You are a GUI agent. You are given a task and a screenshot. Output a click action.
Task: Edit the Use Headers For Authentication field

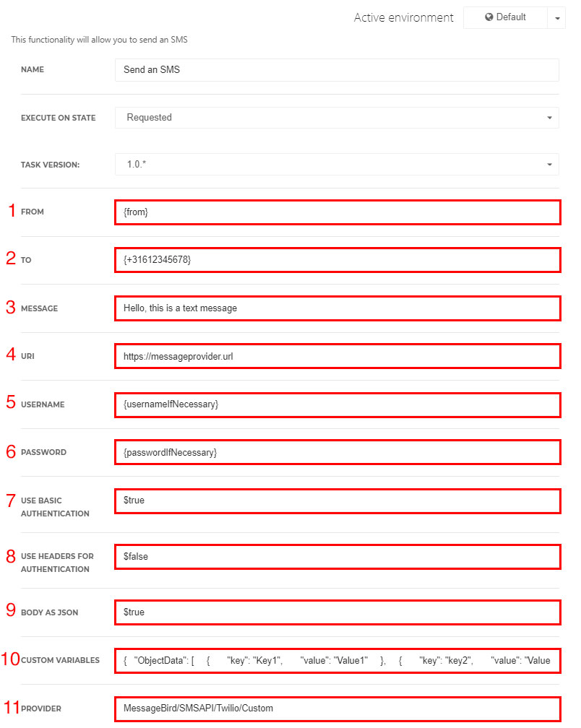click(x=337, y=557)
